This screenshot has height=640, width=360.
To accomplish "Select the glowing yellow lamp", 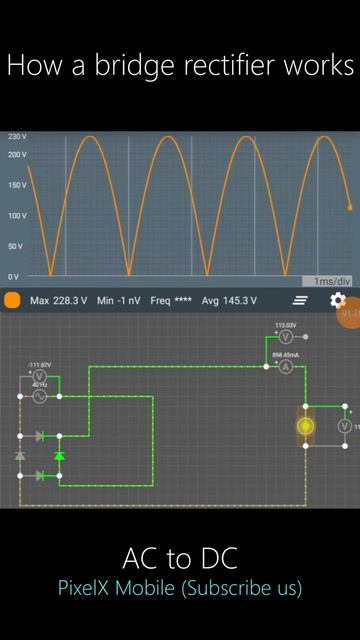I will tap(305, 426).
